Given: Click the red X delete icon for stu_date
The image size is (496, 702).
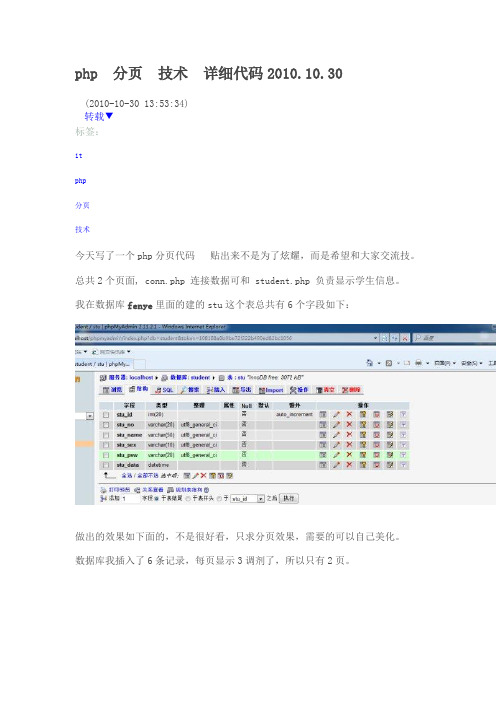Looking at the screenshot, I should [x=349, y=465].
